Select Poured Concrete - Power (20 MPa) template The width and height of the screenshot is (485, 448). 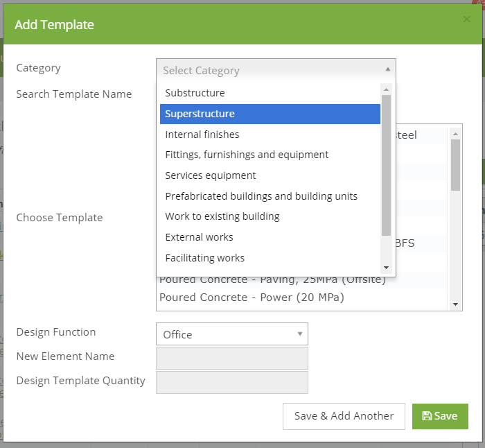tap(252, 298)
